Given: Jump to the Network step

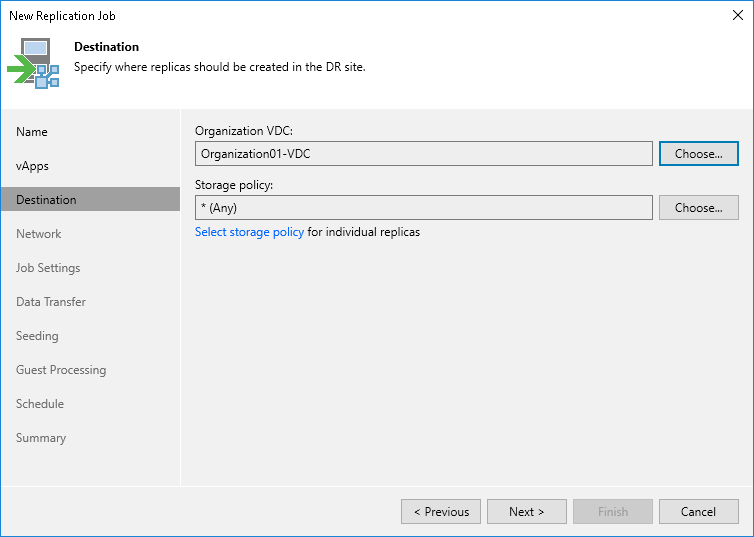Looking at the screenshot, I should click(38, 234).
